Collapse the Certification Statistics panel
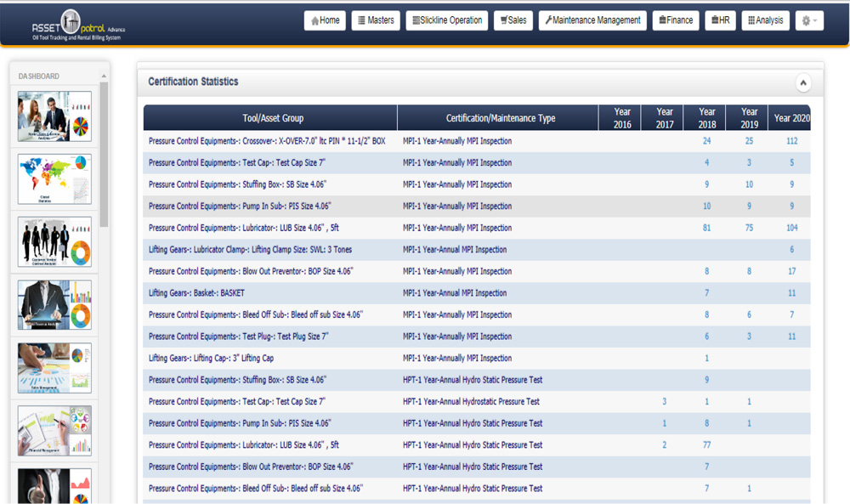The image size is (850, 504). coord(802,82)
